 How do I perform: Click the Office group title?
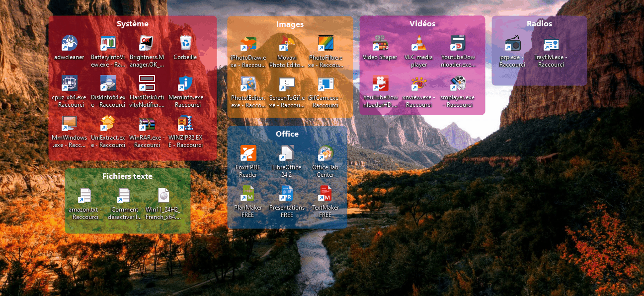287,134
